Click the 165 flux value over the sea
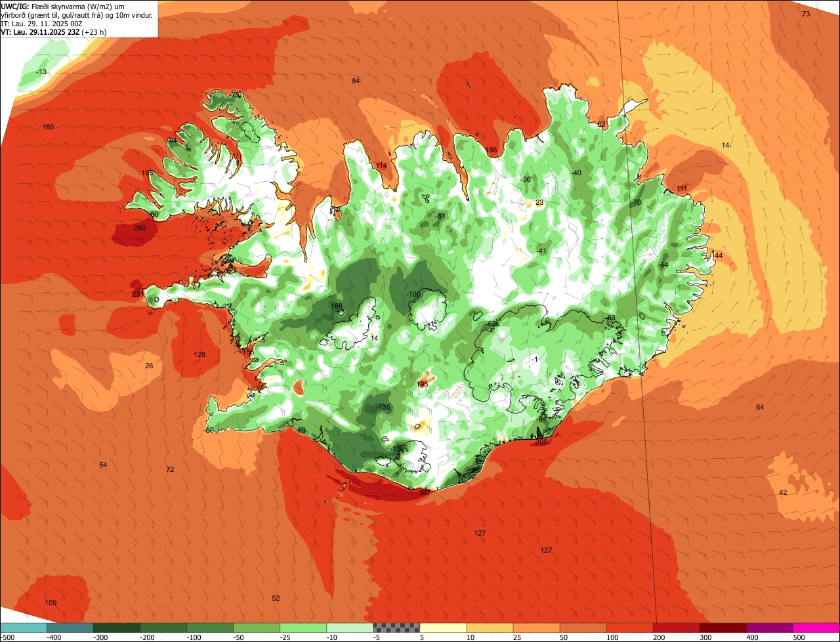The image size is (840, 642). [48, 127]
